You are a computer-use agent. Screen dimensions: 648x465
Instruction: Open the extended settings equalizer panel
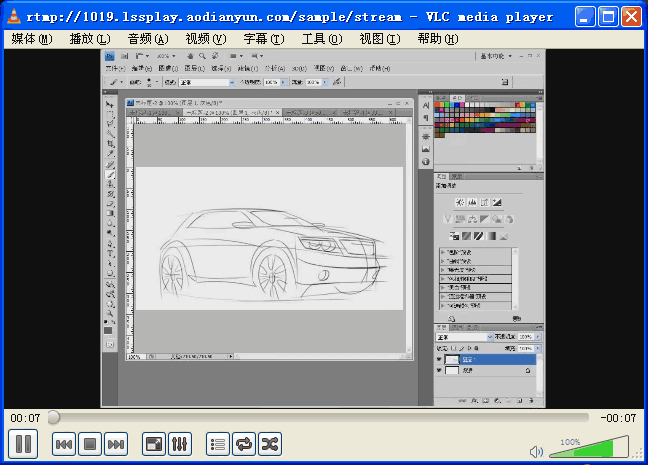[x=179, y=444]
